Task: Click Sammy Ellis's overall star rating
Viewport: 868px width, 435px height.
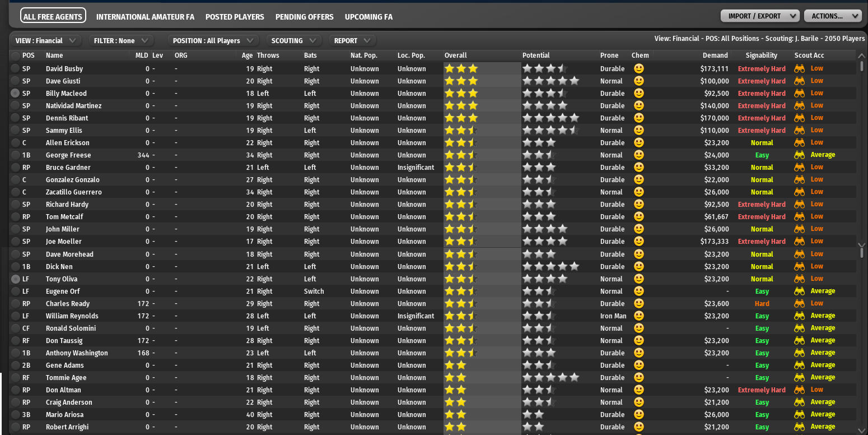Action: pos(460,130)
